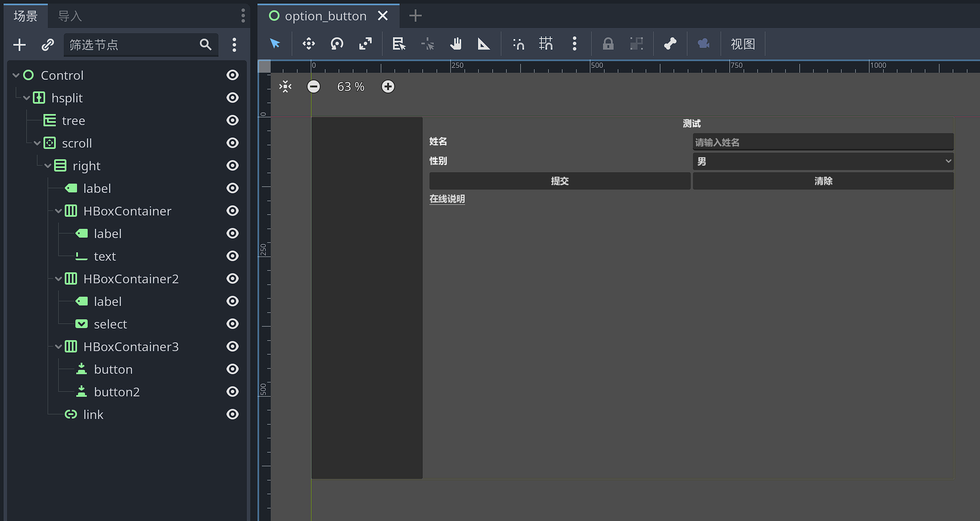
Task: Click the add new node plus icon
Action: click(x=19, y=44)
